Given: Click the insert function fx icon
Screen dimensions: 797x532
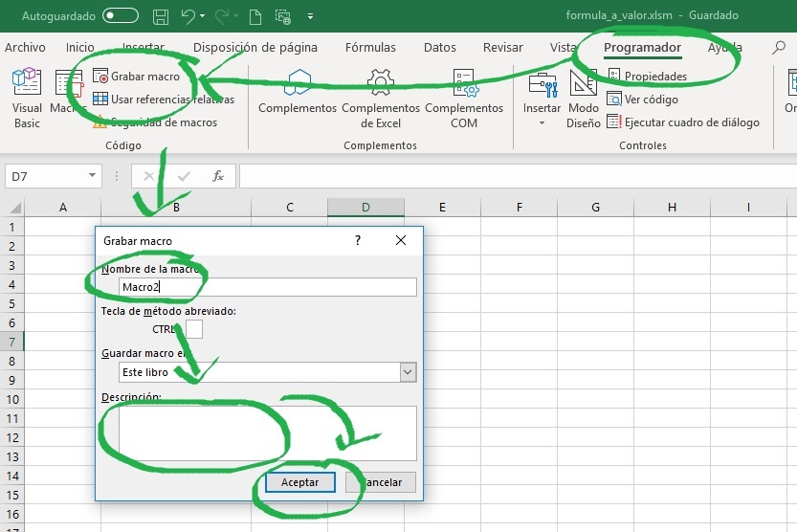Looking at the screenshot, I should (218, 176).
